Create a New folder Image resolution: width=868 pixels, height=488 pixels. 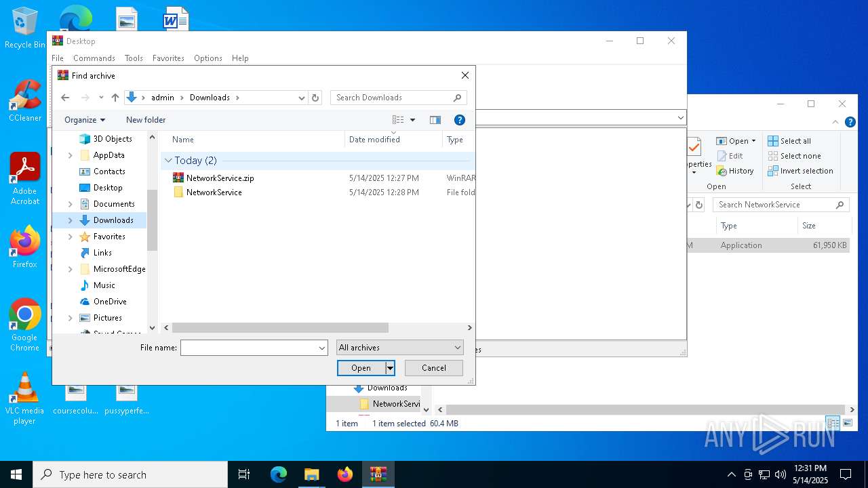point(146,120)
